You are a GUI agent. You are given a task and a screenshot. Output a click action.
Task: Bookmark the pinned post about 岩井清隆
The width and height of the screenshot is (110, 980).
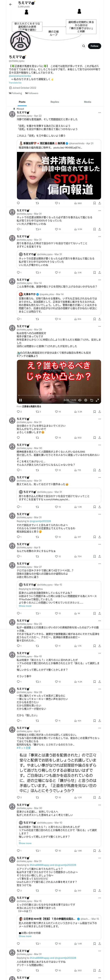coord(95,203)
